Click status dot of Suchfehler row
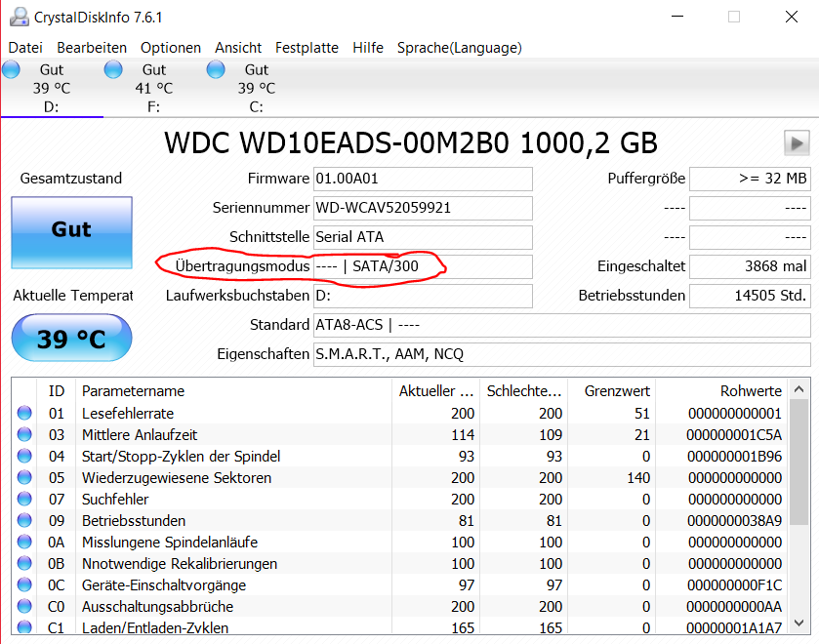The height and width of the screenshot is (644, 819). (x=24, y=499)
